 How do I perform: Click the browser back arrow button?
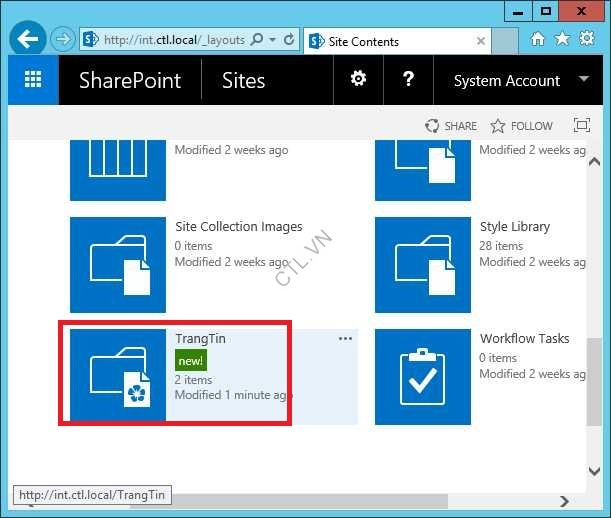pos(28,40)
